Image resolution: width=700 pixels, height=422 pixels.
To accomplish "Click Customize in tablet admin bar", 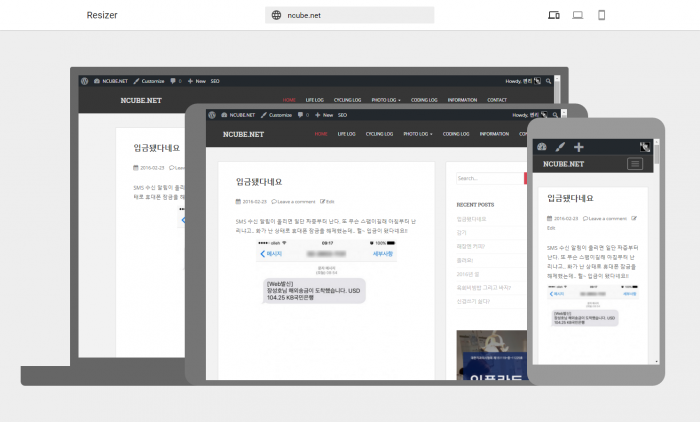I will [x=276, y=115].
